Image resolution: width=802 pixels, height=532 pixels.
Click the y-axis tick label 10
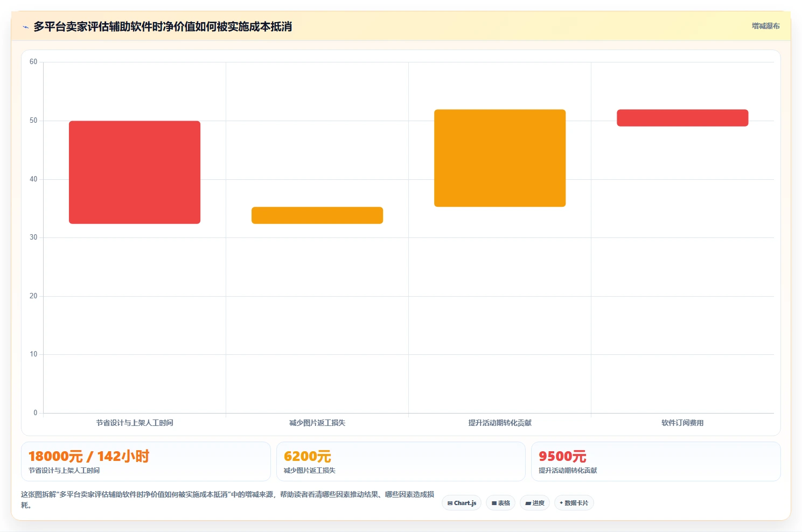[33, 354]
